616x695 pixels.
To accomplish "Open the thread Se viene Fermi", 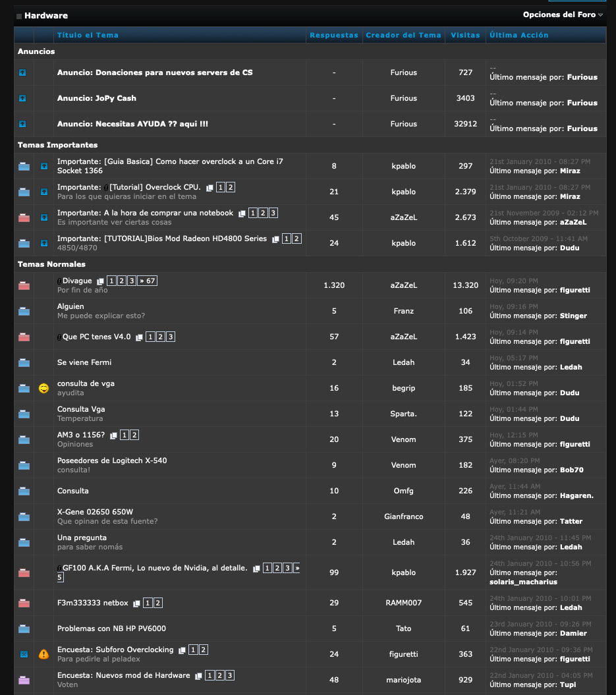I will (84, 362).
